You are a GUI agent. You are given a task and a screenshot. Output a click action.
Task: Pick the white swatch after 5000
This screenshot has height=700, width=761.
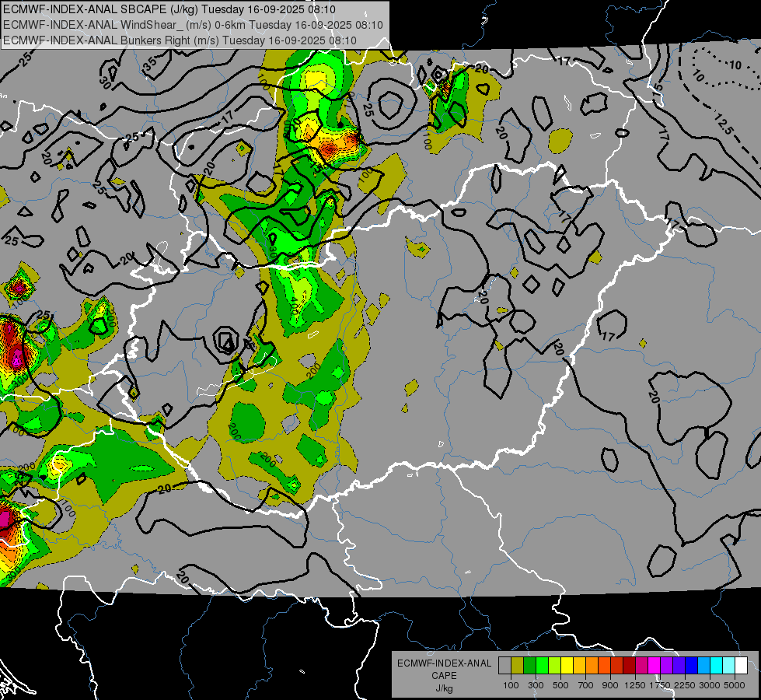tap(742, 666)
